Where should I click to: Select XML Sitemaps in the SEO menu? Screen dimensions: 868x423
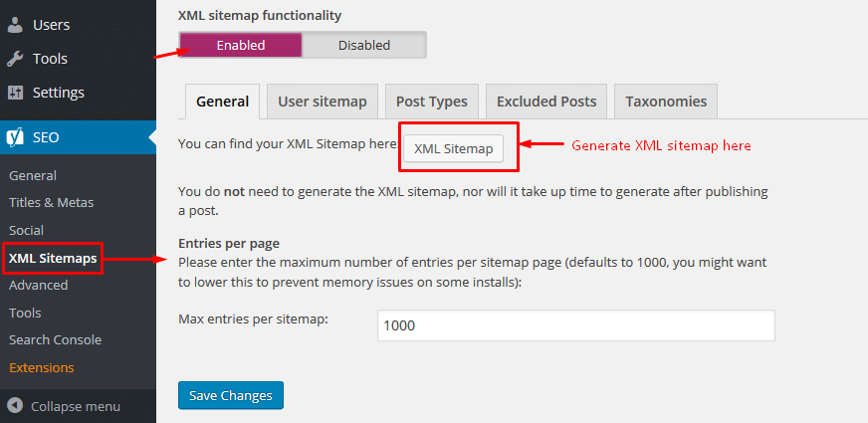click(x=53, y=258)
